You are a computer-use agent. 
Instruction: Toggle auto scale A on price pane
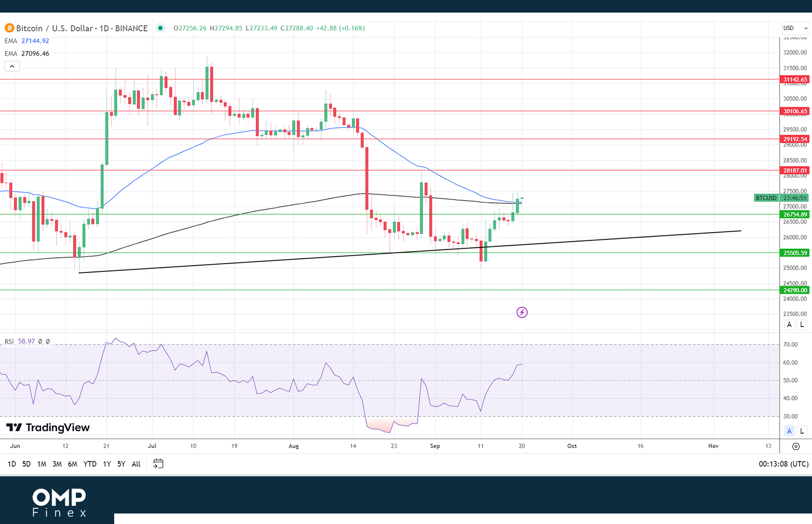coord(789,324)
